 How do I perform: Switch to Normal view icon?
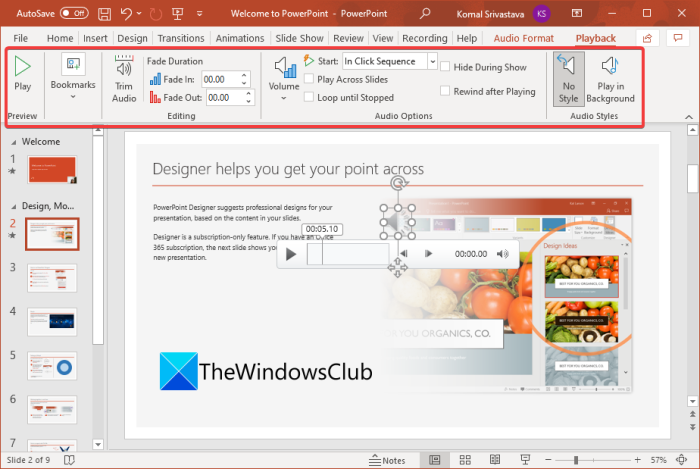[434, 460]
